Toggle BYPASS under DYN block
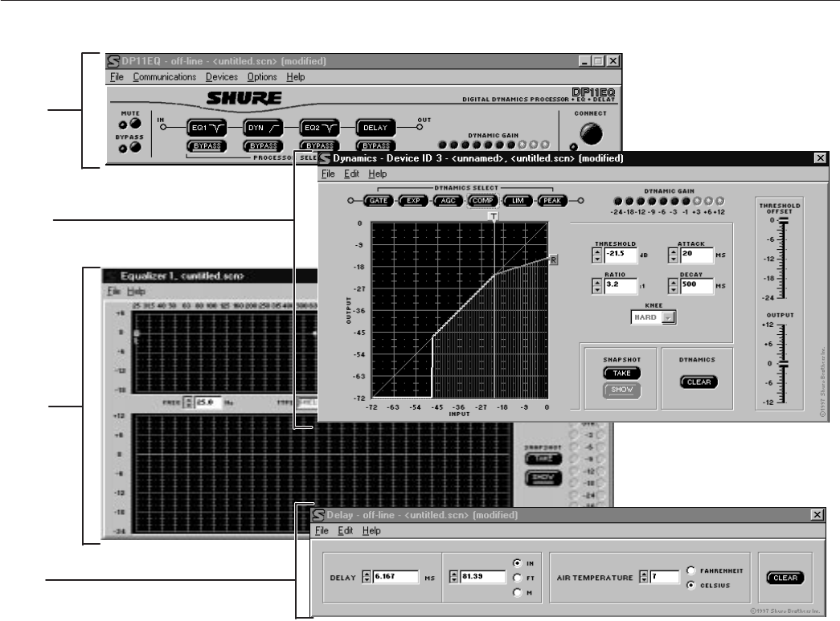The image size is (840, 621). pos(263,145)
